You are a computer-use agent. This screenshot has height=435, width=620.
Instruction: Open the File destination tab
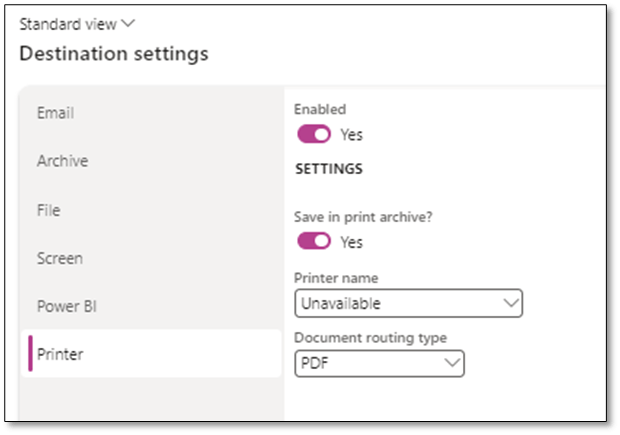coord(49,210)
